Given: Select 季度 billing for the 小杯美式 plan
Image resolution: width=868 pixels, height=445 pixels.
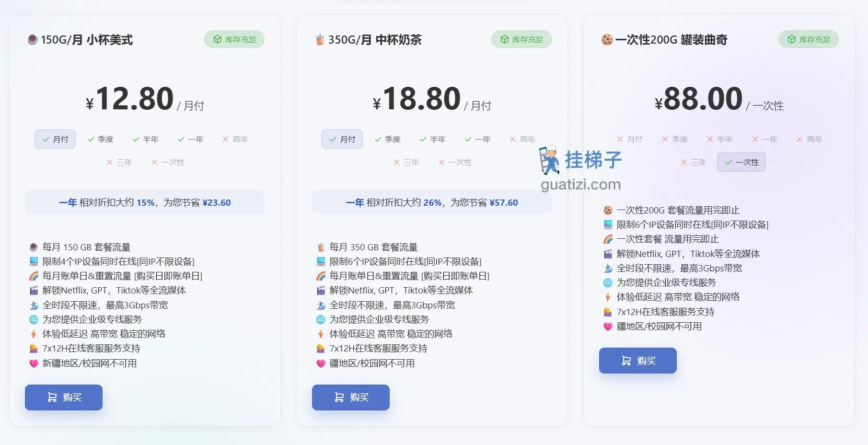Looking at the screenshot, I should (x=101, y=140).
